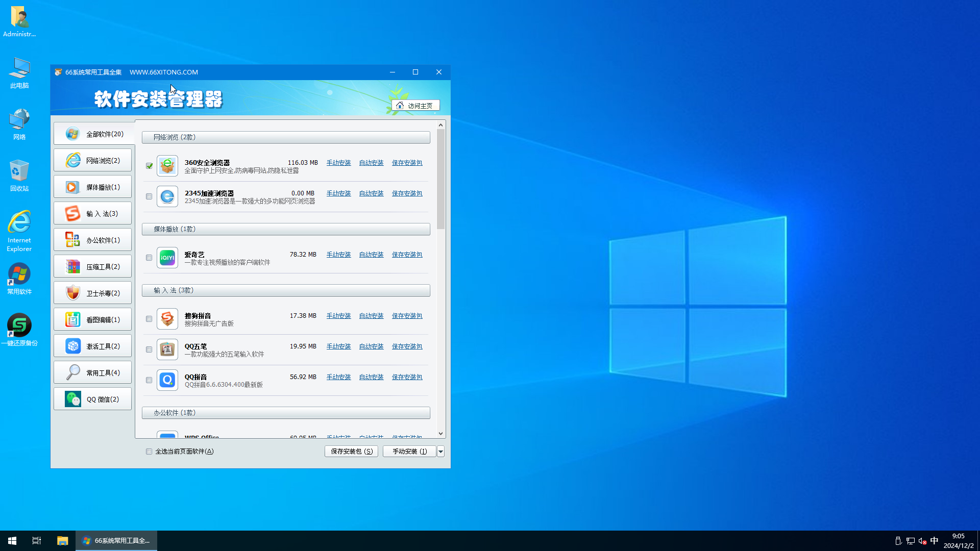Click scrollbar up arrow in software list
This screenshot has height=551, width=980.
[440, 125]
